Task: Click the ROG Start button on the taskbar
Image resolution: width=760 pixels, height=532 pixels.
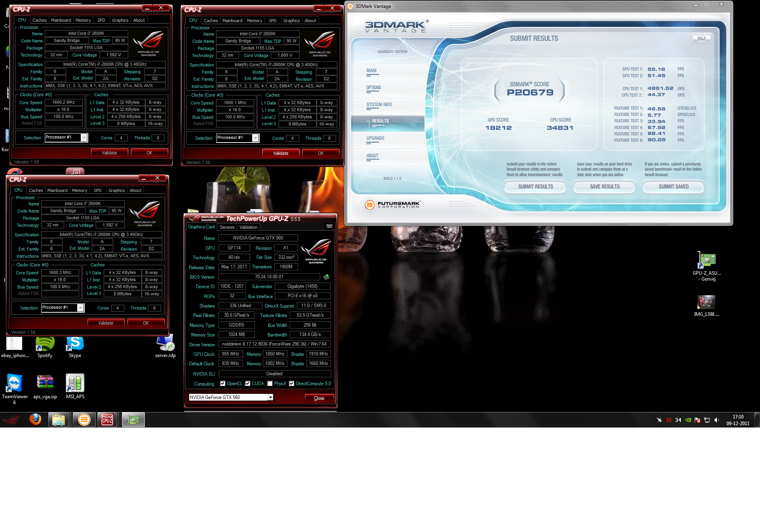Action: 11,420
